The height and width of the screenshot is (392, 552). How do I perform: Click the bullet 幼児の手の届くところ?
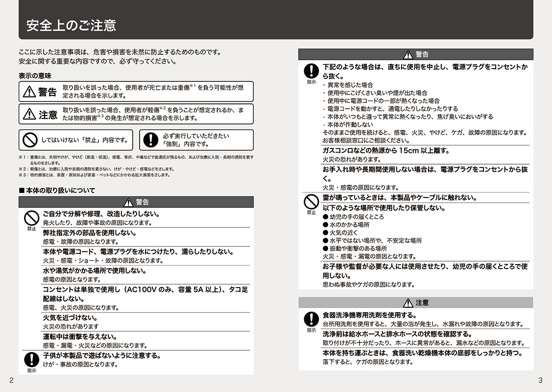354,217
